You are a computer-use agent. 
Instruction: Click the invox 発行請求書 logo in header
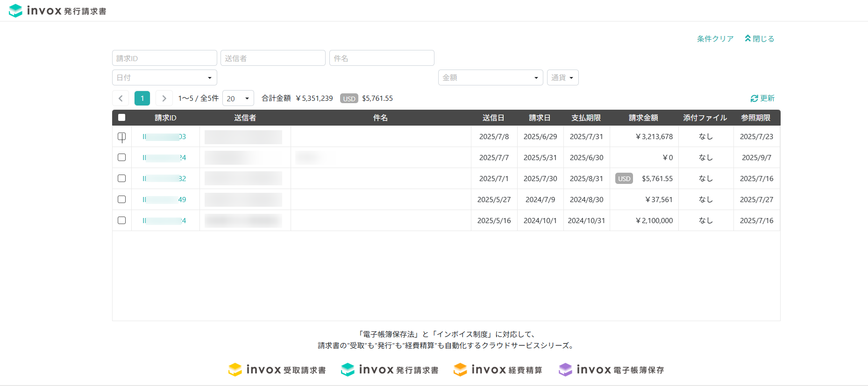[x=57, y=10]
